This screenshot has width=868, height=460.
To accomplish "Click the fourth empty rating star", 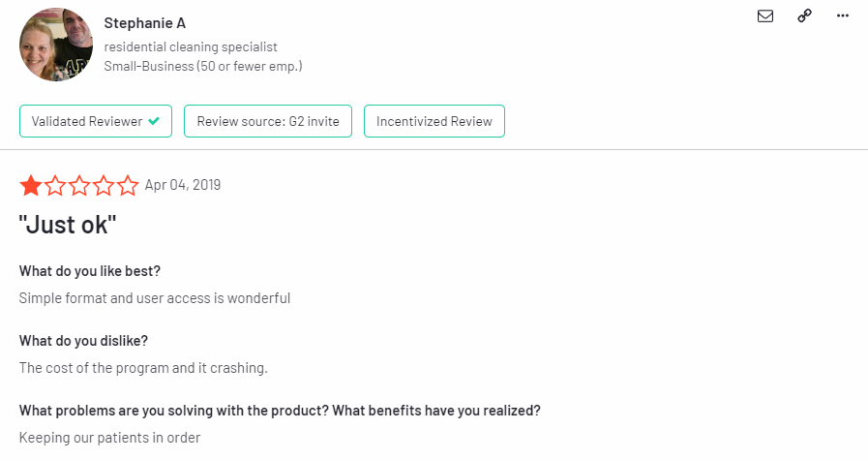I will click(104, 186).
